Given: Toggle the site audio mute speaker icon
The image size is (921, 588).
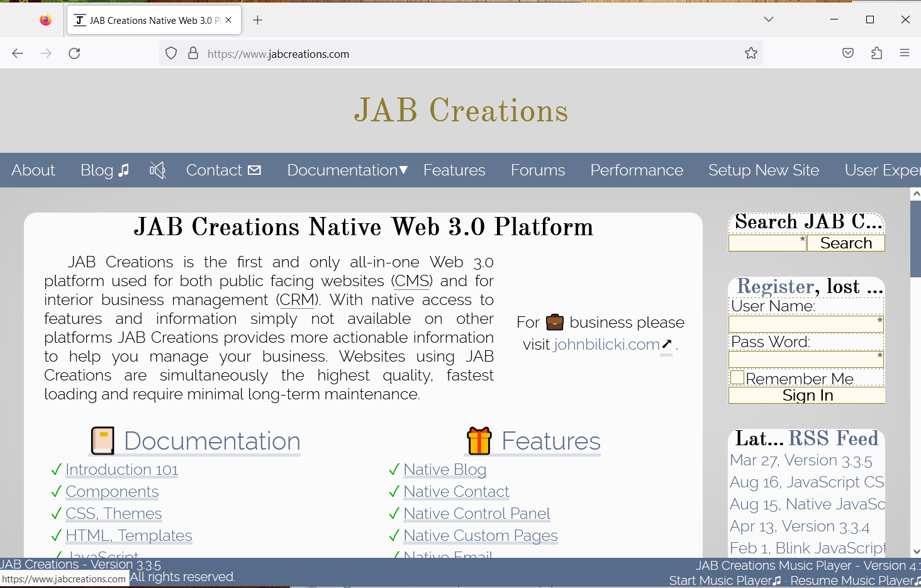Looking at the screenshot, I should (157, 170).
